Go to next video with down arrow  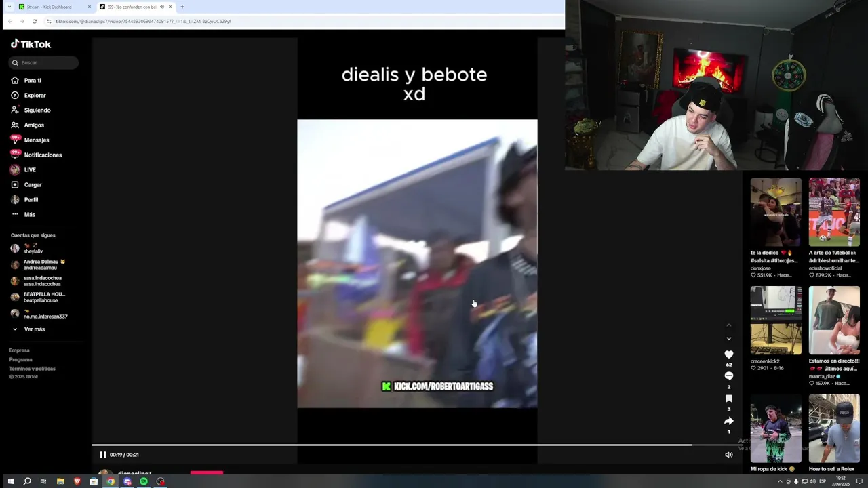[x=729, y=338]
